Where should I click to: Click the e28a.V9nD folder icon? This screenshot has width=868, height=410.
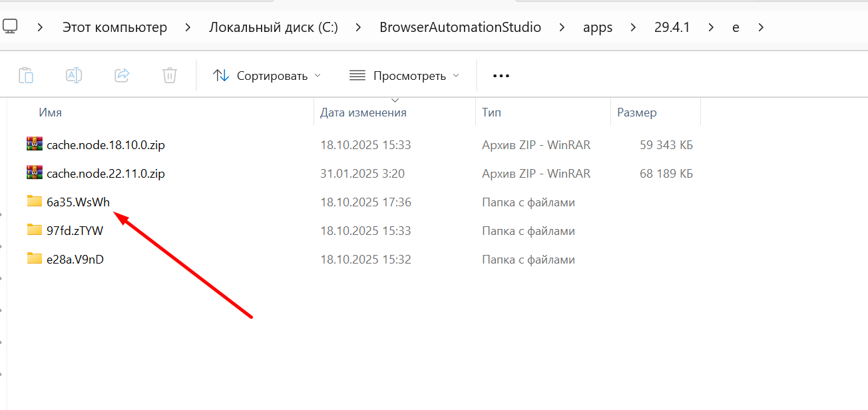pyautogui.click(x=35, y=259)
